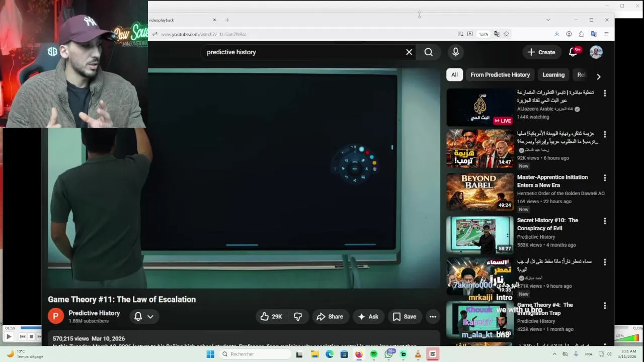Share the Game Theory #11 video
644x362 pixels.
pyautogui.click(x=330, y=317)
